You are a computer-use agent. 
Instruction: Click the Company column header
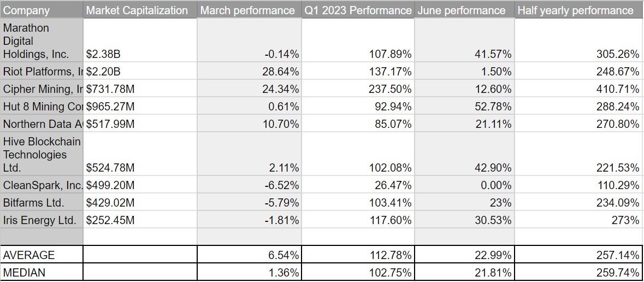tap(42, 10)
